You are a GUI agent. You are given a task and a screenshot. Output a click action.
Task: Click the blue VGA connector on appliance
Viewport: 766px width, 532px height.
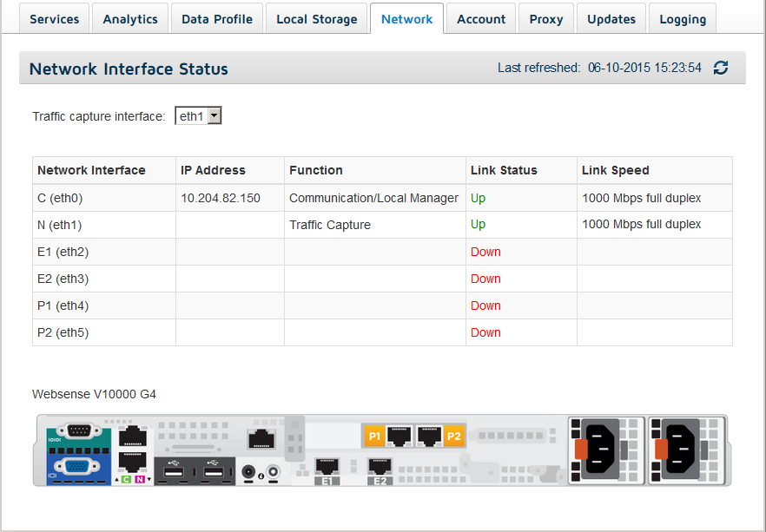[x=76, y=467]
